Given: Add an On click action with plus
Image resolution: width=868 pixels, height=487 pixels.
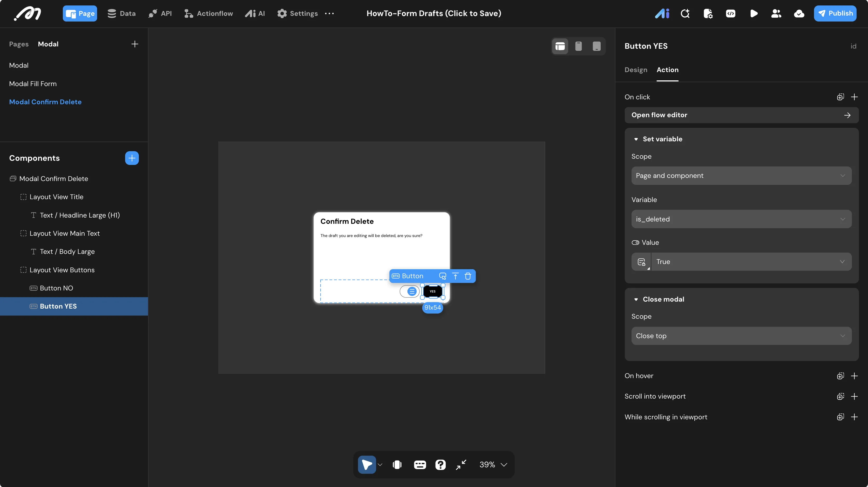Looking at the screenshot, I should (x=854, y=97).
